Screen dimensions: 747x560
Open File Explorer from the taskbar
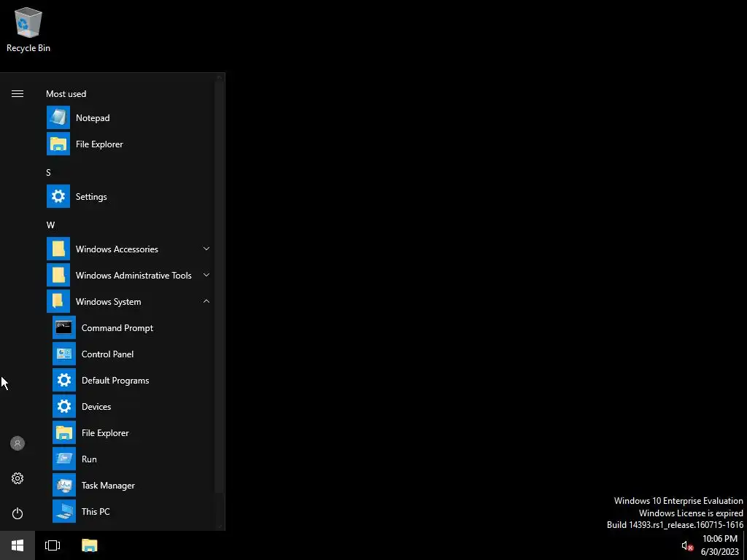(89, 545)
